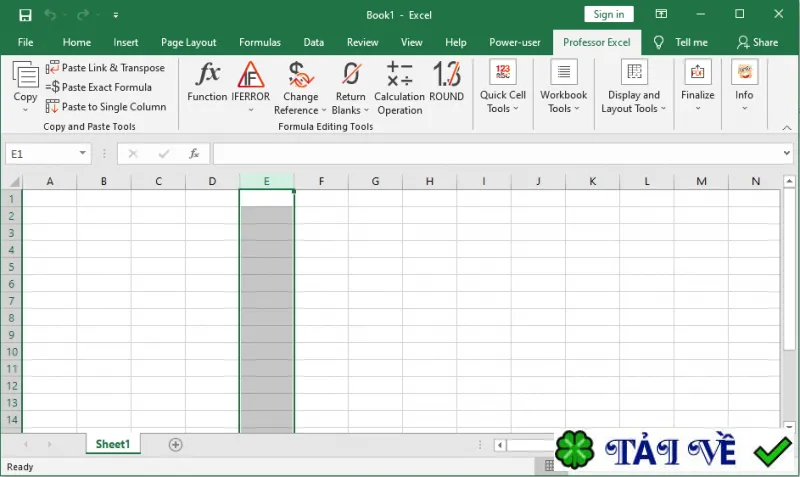Click Paste Exact Formula

(x=99, y=87)
